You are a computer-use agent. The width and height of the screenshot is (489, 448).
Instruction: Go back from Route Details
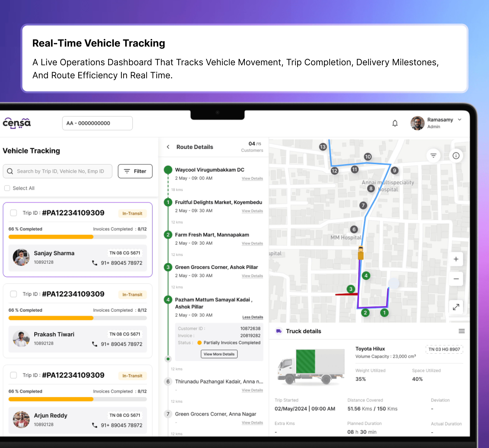(x=168, y=147)
